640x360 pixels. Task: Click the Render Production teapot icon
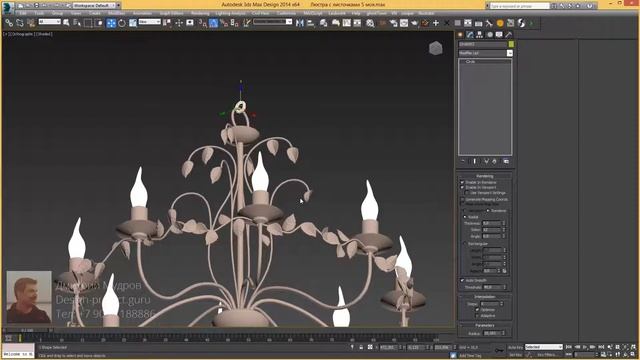(x=415, y=23)
